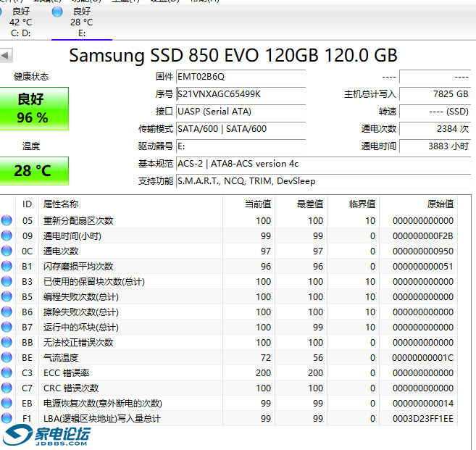
Task: Click the 临界值 column header
Action: (x=354, y=204)
